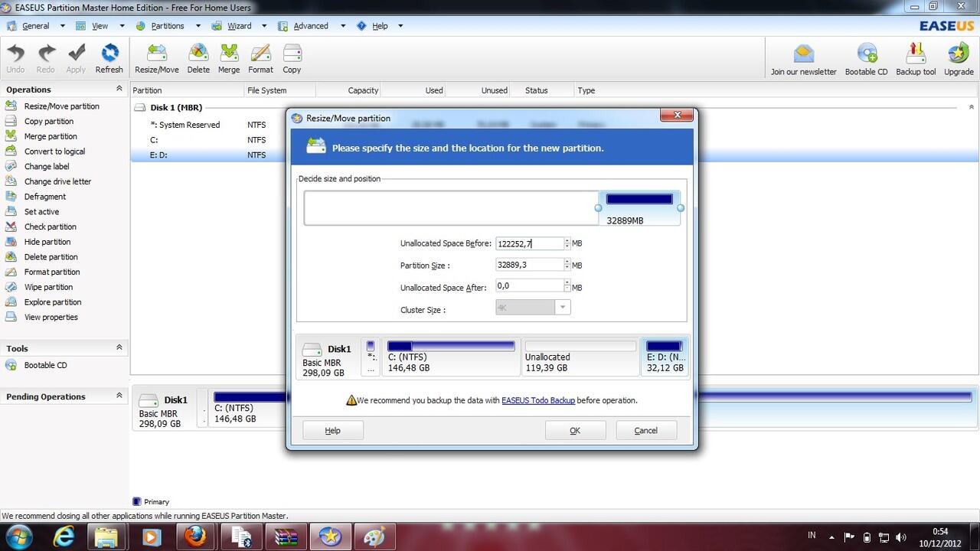Click OK in the Resize/Move dialog
Image resolution: width=980 pixels, height=551 pixels.
pos(575,430)
